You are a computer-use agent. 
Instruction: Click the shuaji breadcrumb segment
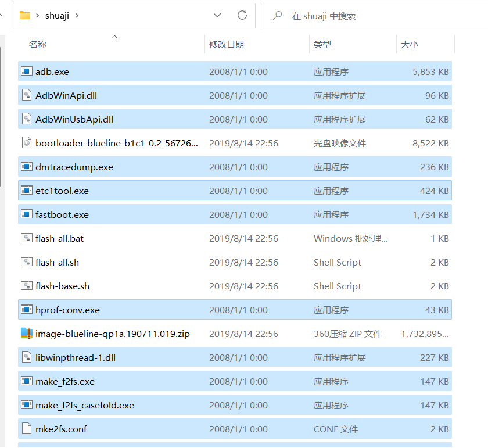[57, 16]
